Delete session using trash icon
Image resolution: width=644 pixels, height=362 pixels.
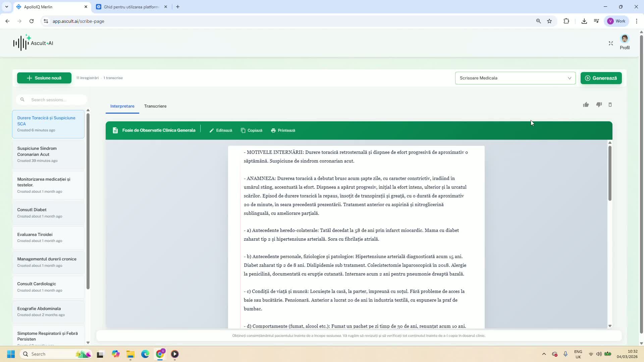(610, 105)
